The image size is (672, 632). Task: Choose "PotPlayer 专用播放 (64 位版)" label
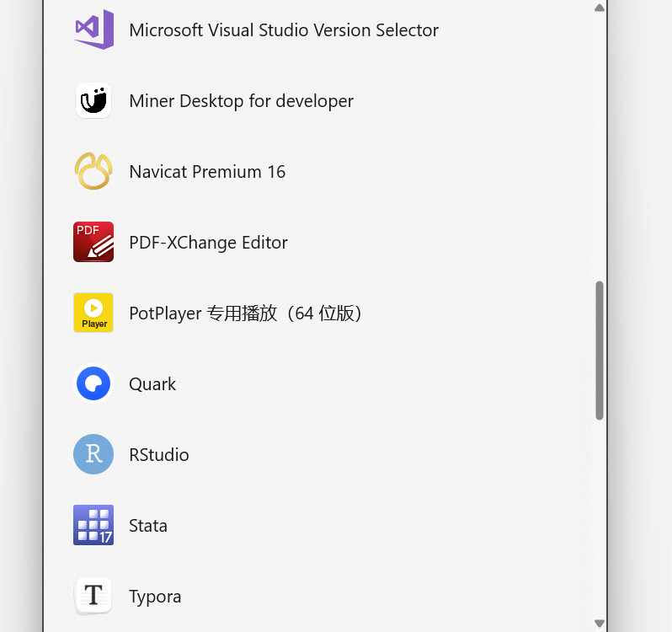coord(246,313)
